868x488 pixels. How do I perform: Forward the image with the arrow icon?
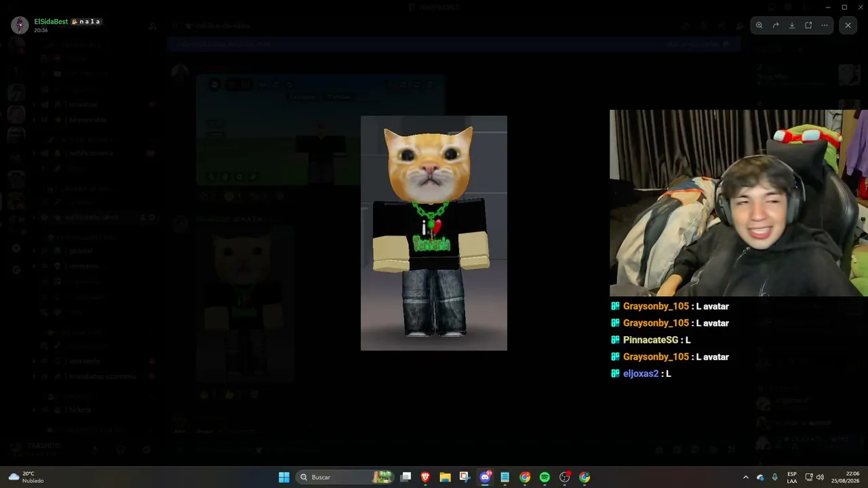[776, 25]
